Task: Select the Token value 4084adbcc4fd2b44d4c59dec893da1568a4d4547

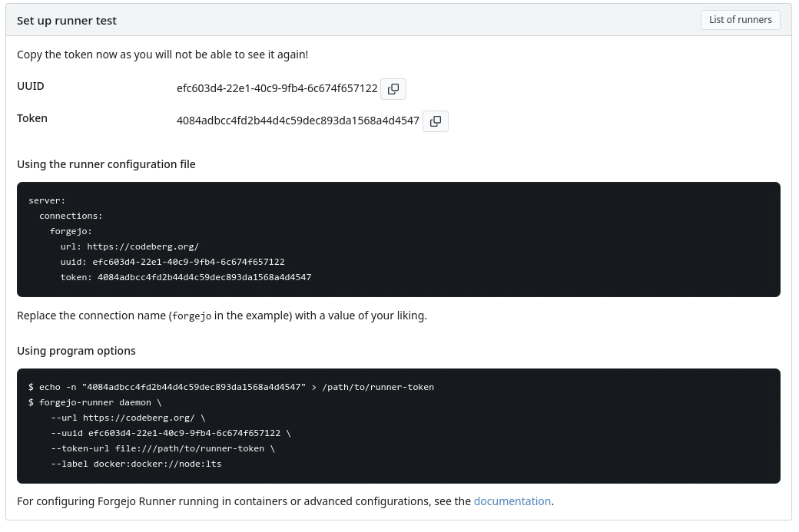Action: 297,121
